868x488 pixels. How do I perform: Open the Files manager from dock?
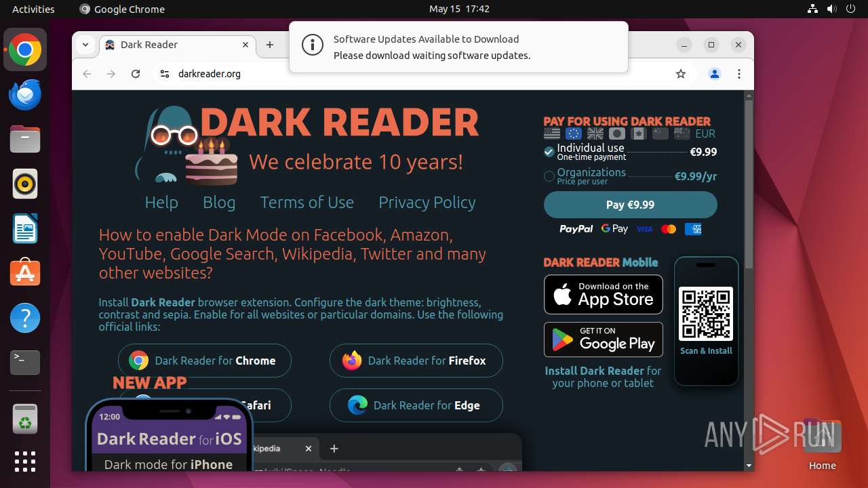[x=25, y=139]
